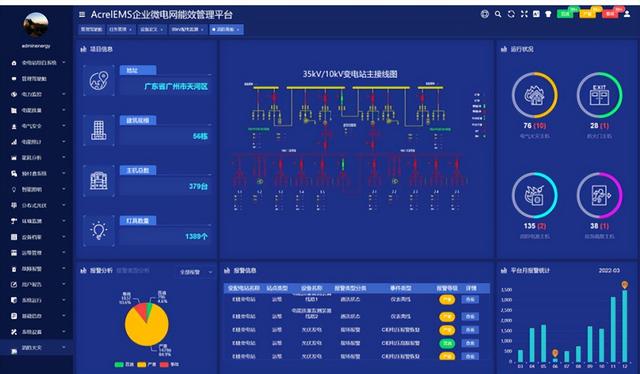640x374 pixels.
Task: Click the month 12 bar in monthly alarm chart
Action: point(625,326)
